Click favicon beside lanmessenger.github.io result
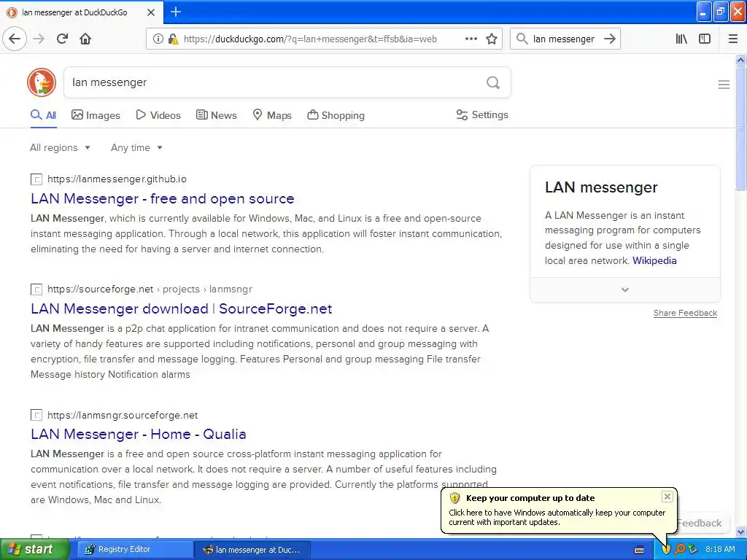Viewport: 747px width, 560px height. tap(36, 179)
